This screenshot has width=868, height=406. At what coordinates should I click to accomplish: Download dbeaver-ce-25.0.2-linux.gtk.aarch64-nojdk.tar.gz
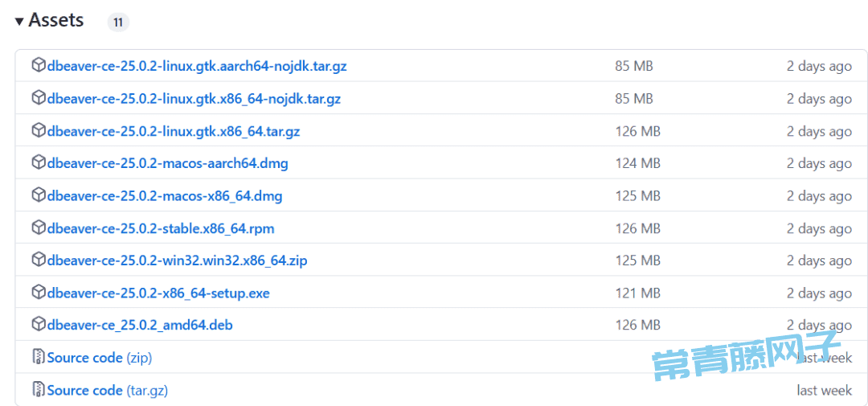197,67
